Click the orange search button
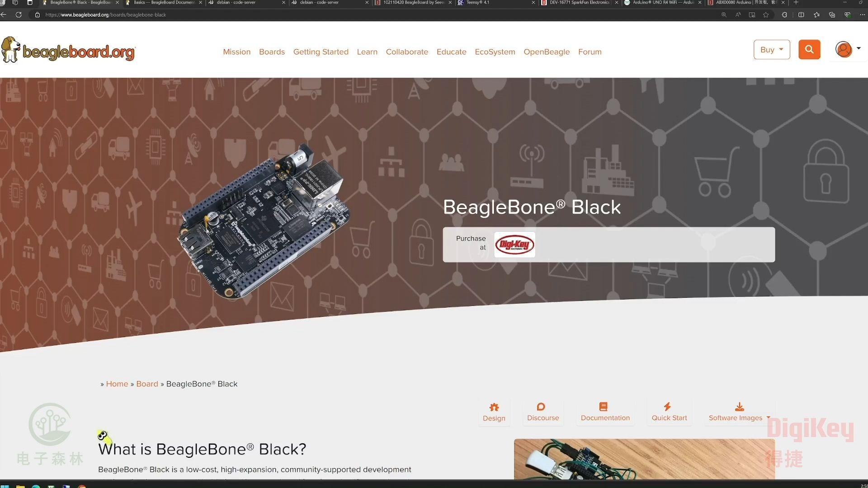 (x=809, y=49)
